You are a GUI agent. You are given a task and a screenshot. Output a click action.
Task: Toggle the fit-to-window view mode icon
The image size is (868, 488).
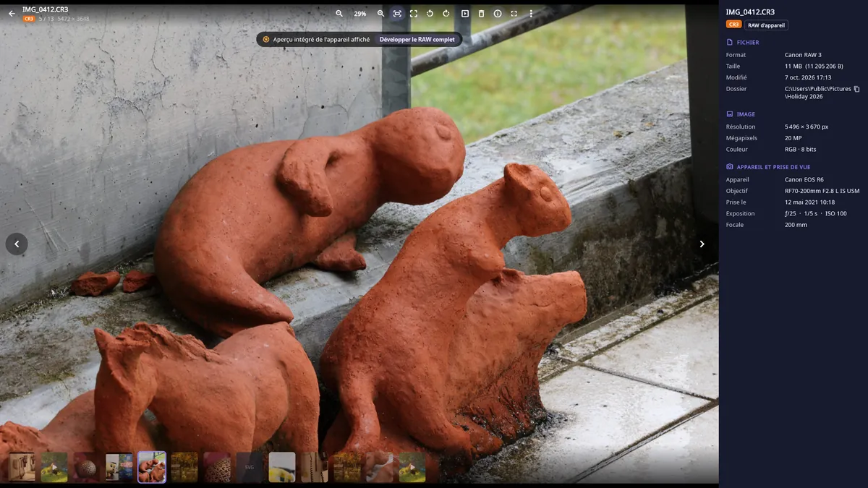point(397,14)
